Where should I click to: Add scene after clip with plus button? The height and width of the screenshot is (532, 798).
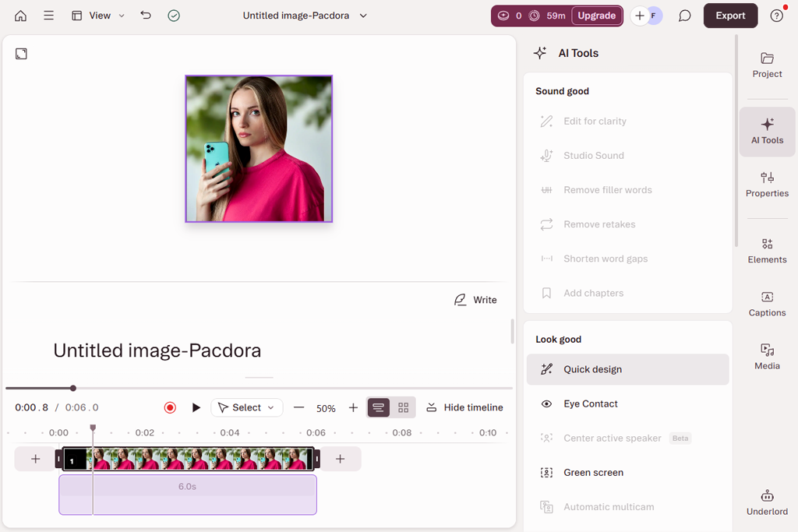(x=340, y=459)
